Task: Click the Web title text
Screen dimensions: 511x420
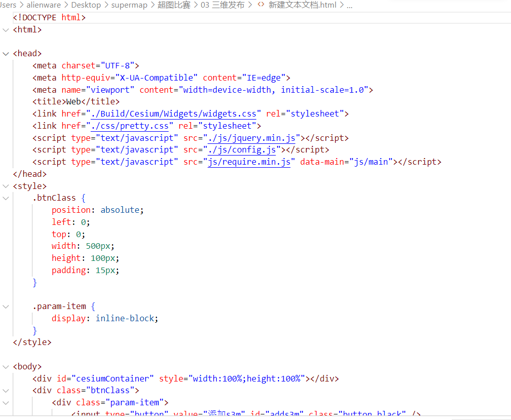Action: [x=73, y=102]
